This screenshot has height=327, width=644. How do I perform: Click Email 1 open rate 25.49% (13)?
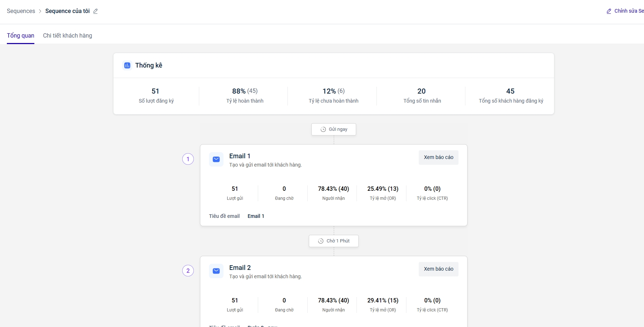pos(383,189)
